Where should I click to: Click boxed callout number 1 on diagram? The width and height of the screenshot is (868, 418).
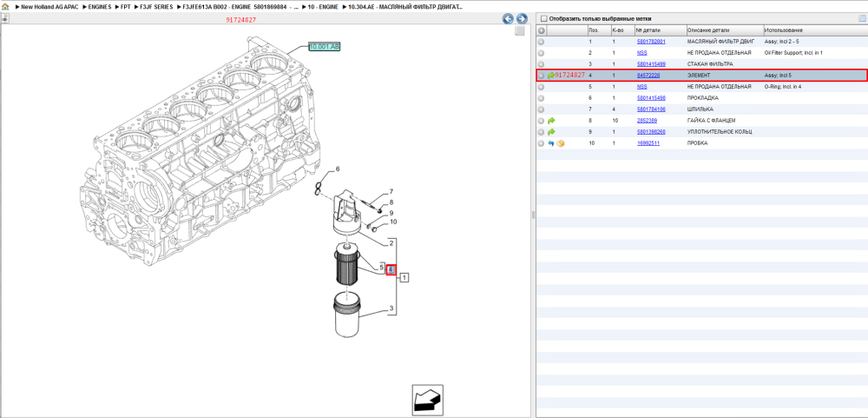pyautogui.click(x=404, y=277)
